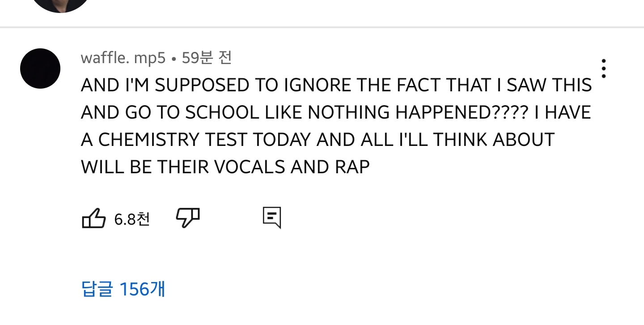
Task: Tap the line A CHEMISTRY TEST TODAY
Action: pos(318,140)
